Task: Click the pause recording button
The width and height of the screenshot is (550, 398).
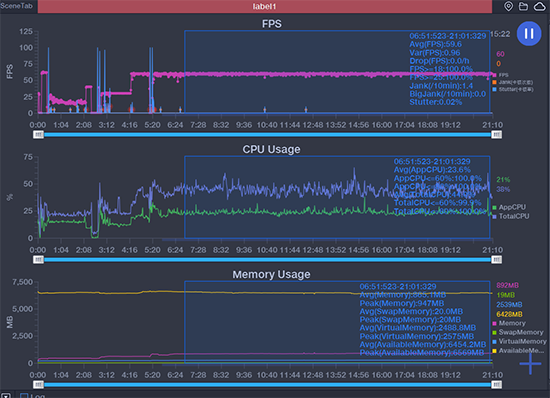Action: [529, 34]
